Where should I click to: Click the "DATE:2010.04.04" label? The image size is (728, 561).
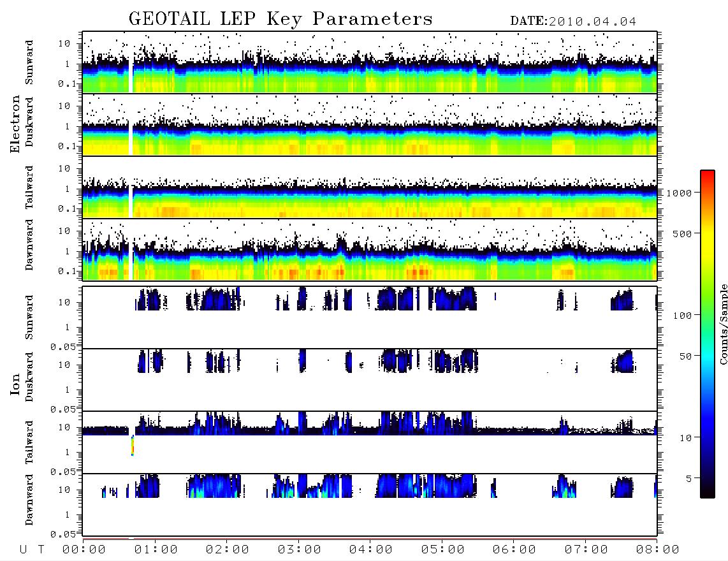[573, 22]
